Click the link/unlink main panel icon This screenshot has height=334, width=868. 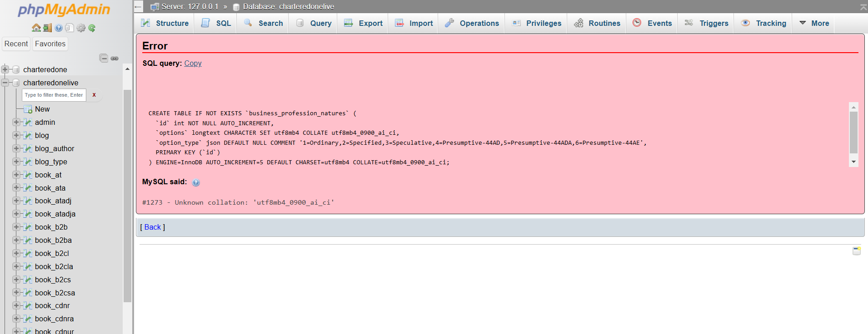(x=115, y=58)
